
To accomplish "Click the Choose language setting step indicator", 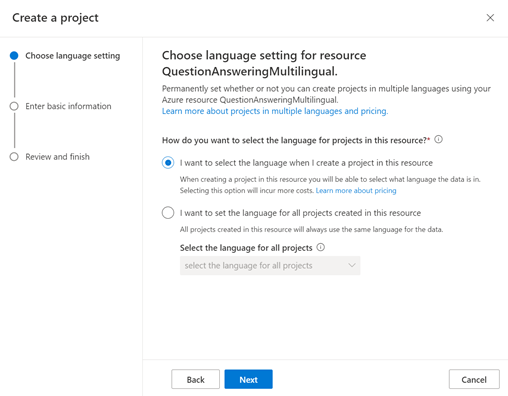I will pyautogui.click(x=14, y=56).
